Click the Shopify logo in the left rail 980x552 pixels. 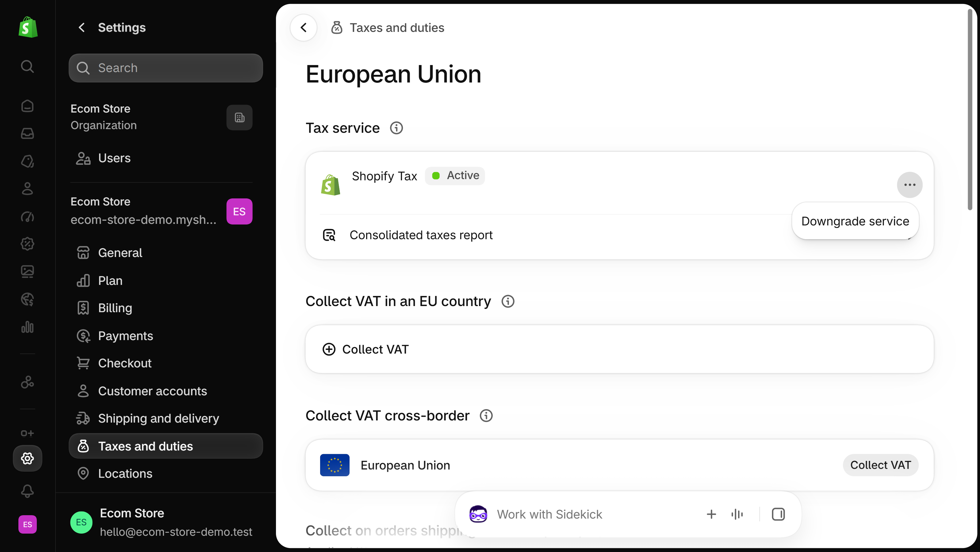[28, 27]
